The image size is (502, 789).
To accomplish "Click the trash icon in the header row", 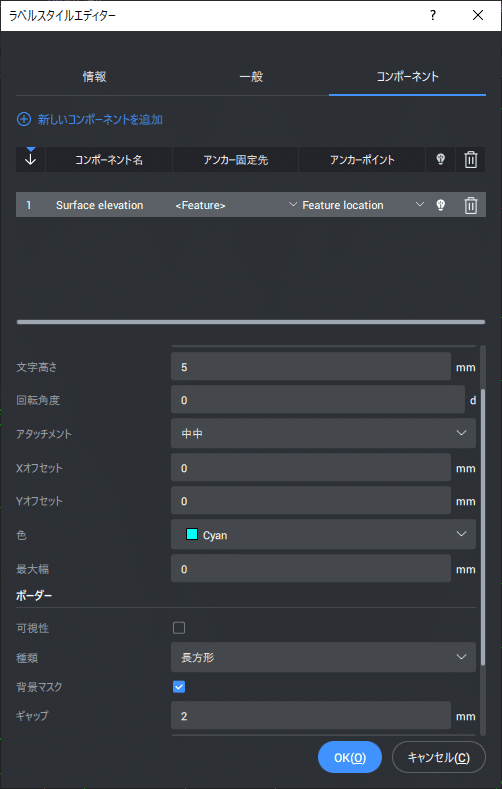I will 471,160.
